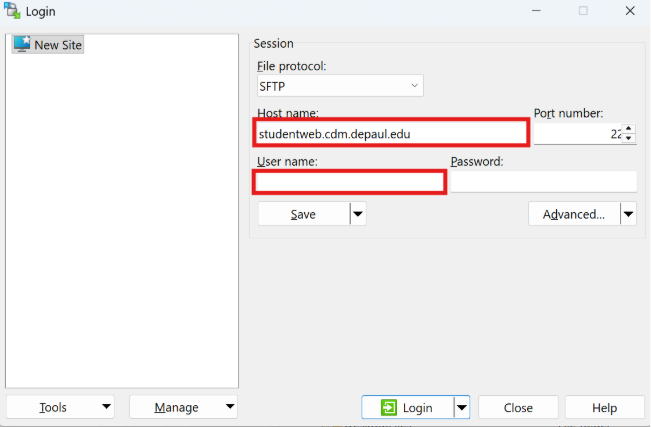Select the New Site entry in the site list

click(x=48, y=45)
